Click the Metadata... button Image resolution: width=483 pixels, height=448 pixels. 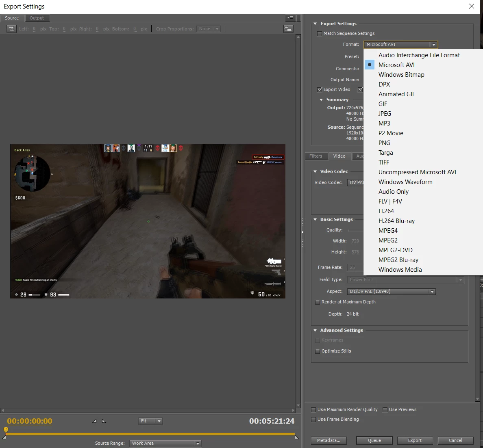coord(329,441)
